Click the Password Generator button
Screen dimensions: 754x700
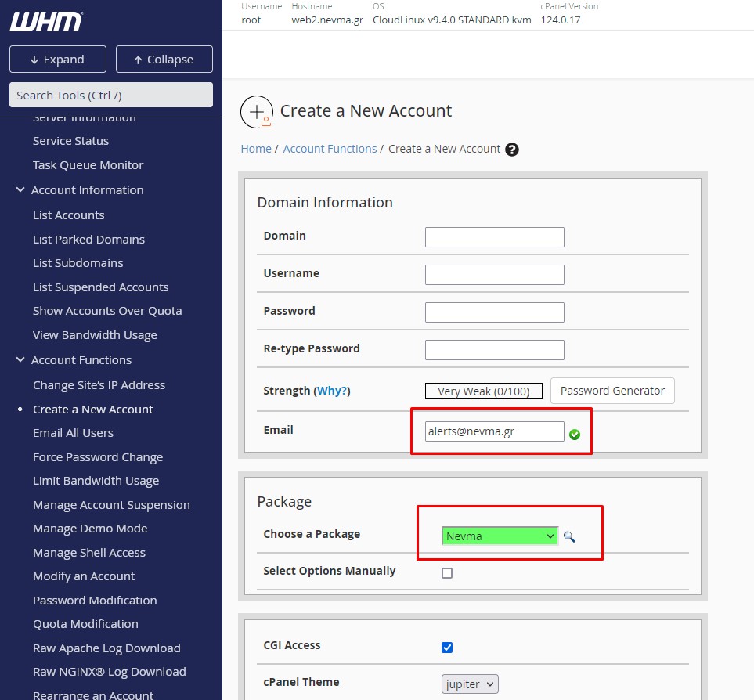[x=612, y=391]
